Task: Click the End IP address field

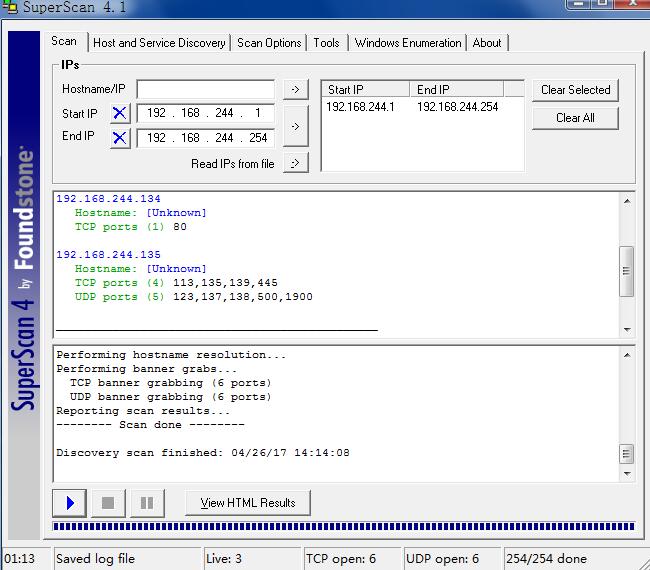Action: (x=206, y=138)
